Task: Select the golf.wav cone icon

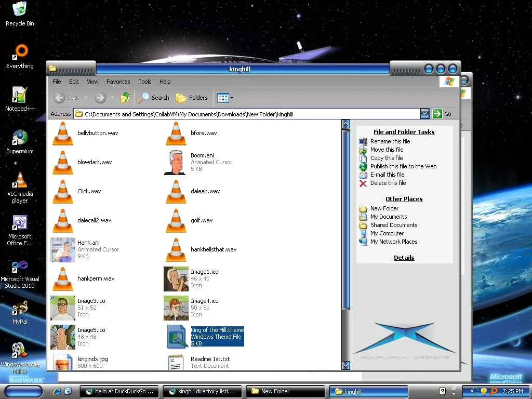Action: [x=176, y=221]
